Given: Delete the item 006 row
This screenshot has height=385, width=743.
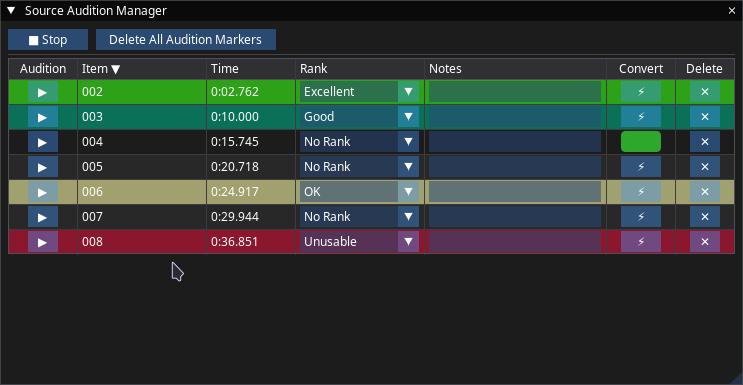Looking at the screenshot, I should tap(705, 192).
